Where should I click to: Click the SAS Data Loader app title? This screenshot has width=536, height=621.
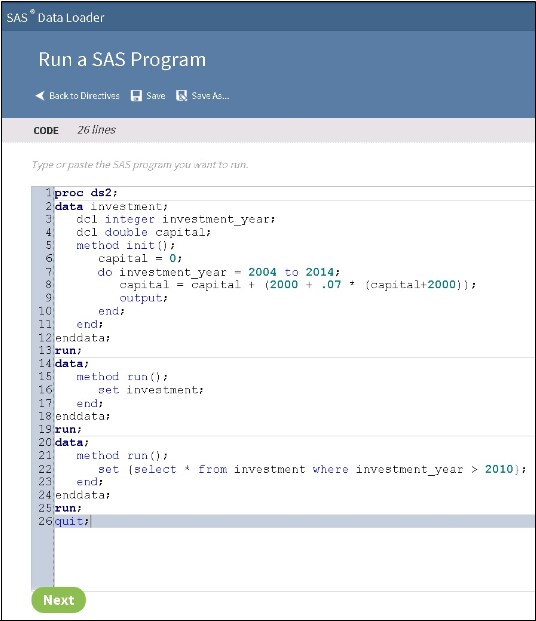(55, 17)
